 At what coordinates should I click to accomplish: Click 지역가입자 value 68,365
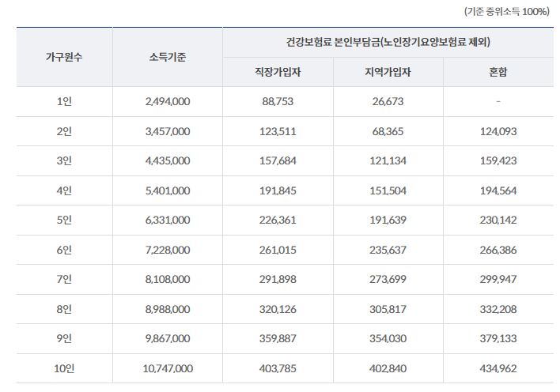tap(388, 131)
